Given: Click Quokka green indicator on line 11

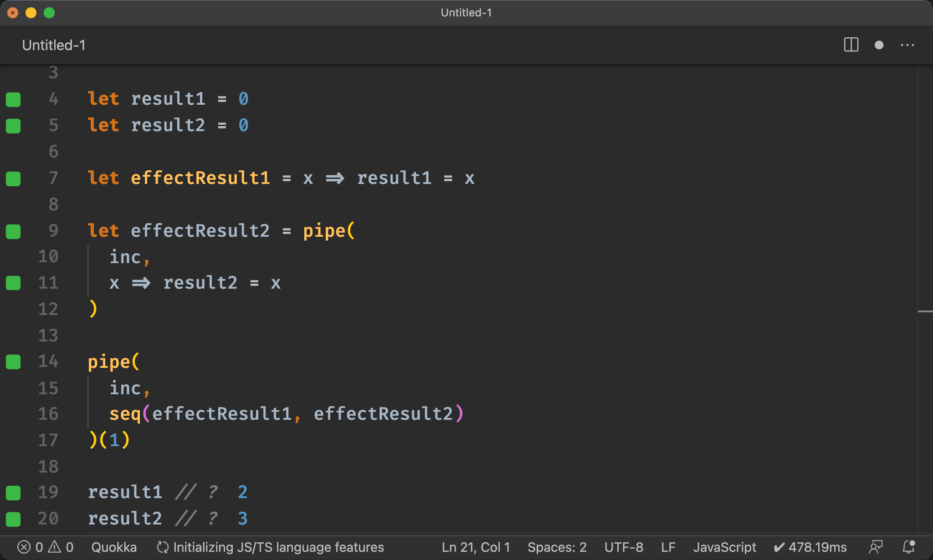Looking at the screenshot, I should coord(13,283).
